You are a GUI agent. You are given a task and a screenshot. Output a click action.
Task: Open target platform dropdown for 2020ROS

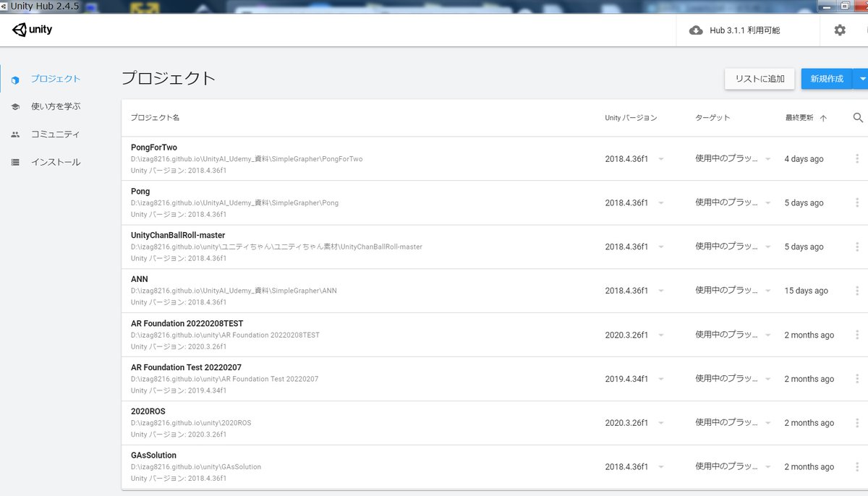pyautogui.click(x=767, y=424)
